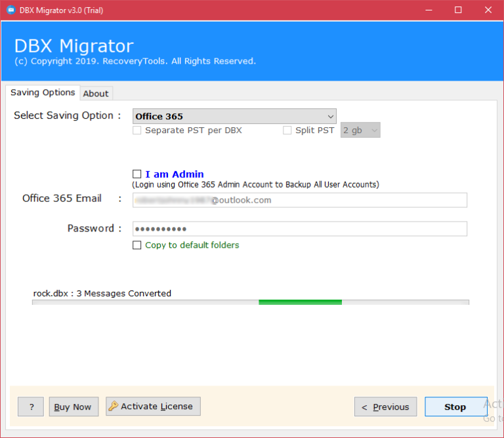Click the rock.dbx Messages Converted status text
The height and width of the screenshot is (438, 504).
tap(102, 294)
